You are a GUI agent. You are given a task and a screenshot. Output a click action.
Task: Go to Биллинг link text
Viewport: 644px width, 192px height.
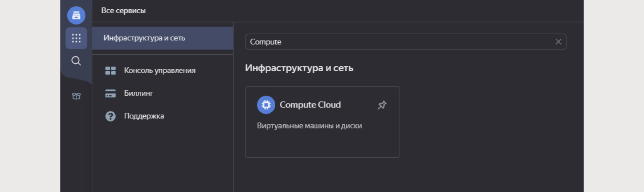coord(138,93)
